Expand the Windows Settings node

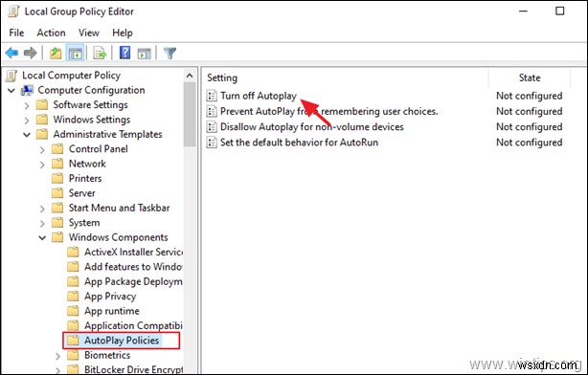coord(27,121)
